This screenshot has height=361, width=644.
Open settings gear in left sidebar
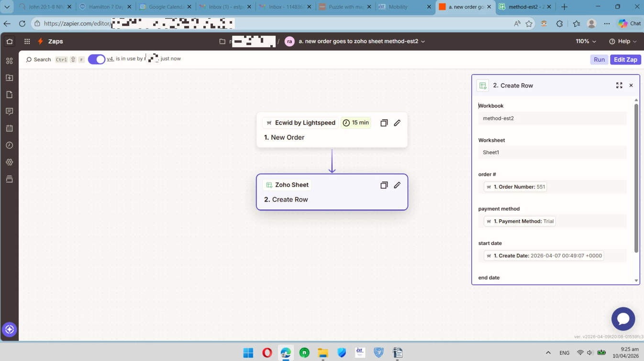click(10, 162)
